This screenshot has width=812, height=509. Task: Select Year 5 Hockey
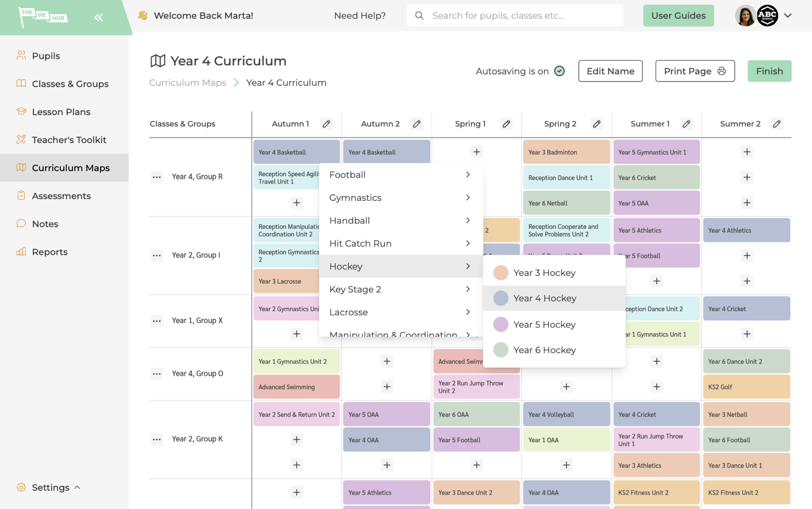point(554,324)
